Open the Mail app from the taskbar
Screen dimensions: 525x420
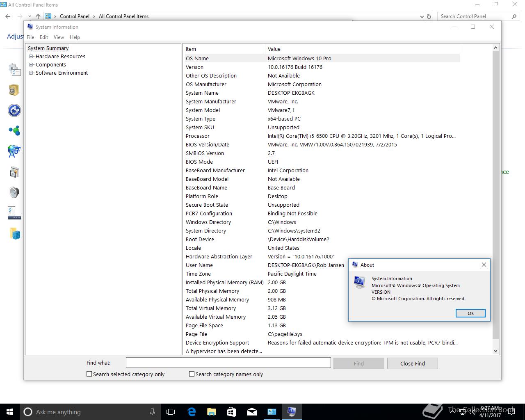251,412
